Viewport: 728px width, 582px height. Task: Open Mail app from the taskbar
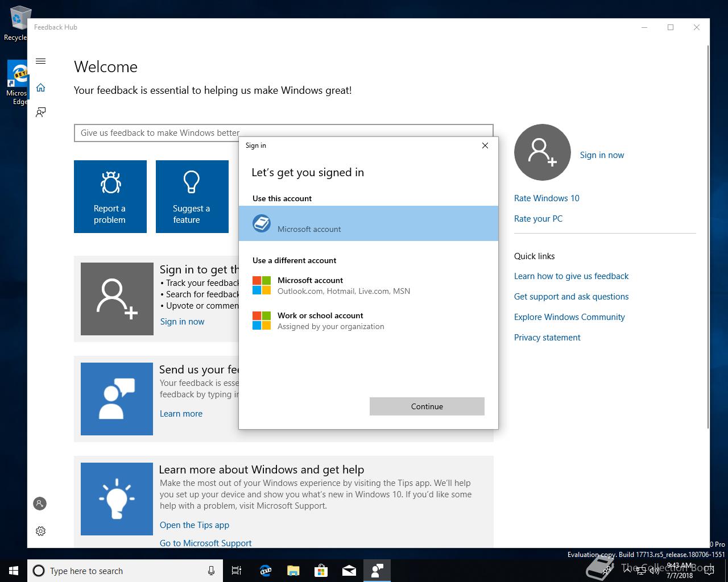click(349, 571)
